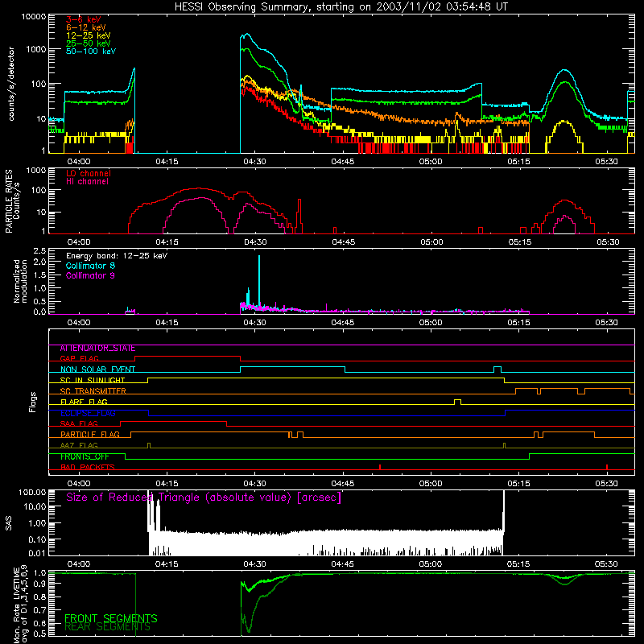This screenshot has width=644, height=644.
Task: Click the ATTENUATOR_STATE flag label
Action: point(97,348)
